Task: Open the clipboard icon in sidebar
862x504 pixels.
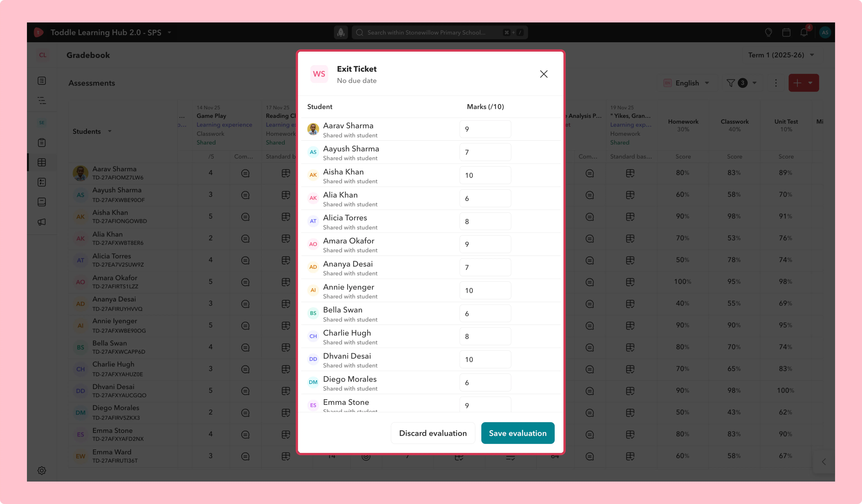Action: pos(42,143)
